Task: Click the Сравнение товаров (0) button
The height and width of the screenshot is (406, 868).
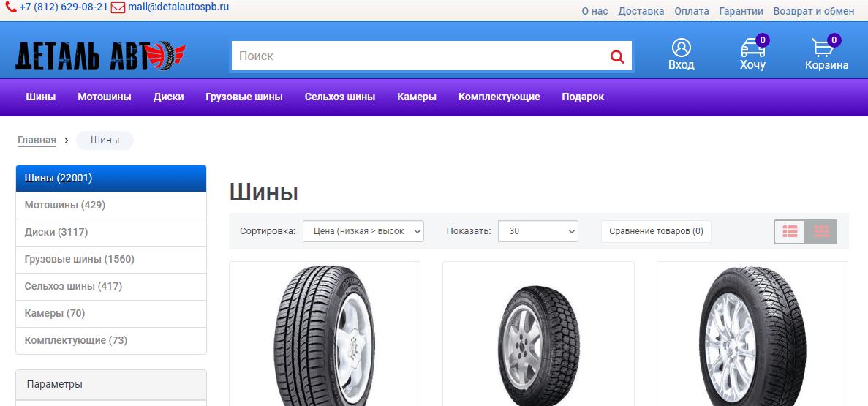Action: (x=656, y=231)
